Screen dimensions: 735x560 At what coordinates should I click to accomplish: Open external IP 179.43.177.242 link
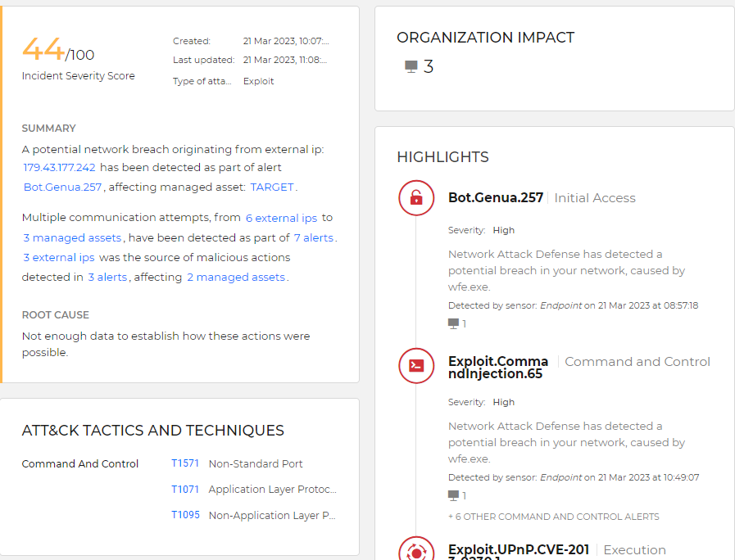[59, 167]
